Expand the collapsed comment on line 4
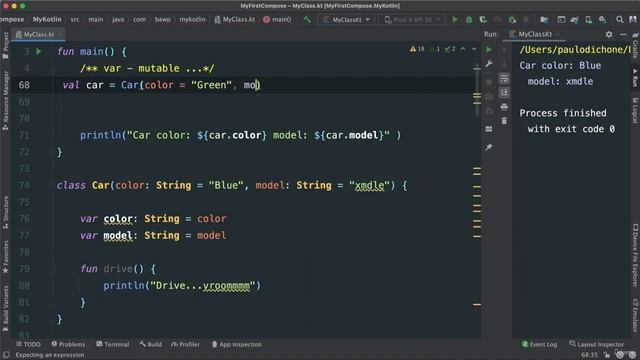 point(147,68)
